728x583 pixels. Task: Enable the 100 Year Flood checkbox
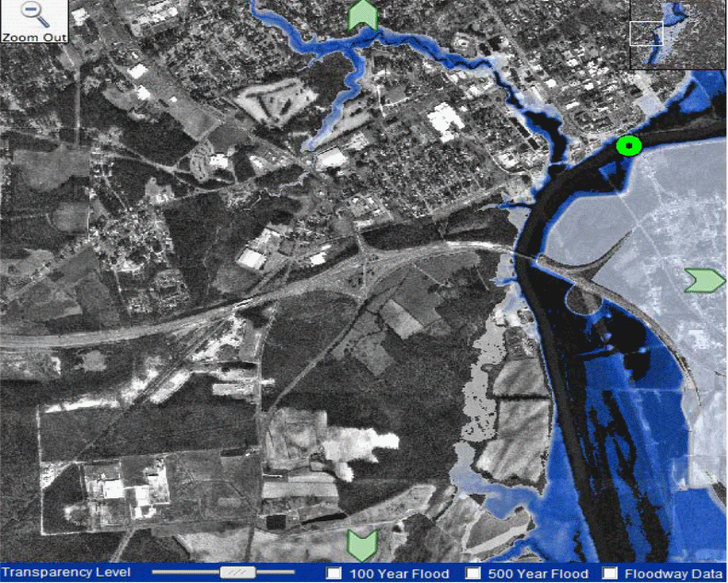click(x=334, y=573)
